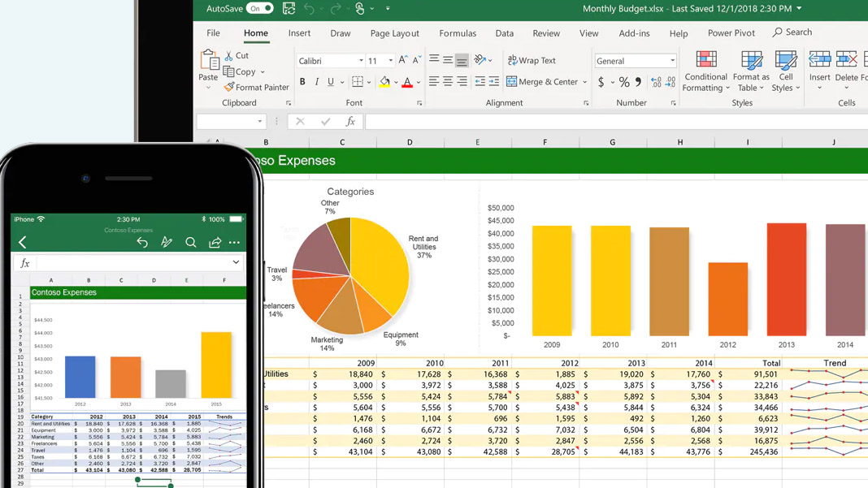Open the Power Pivot tab
The width and height of the screenshot is (868, 488).
coord(731,33)
